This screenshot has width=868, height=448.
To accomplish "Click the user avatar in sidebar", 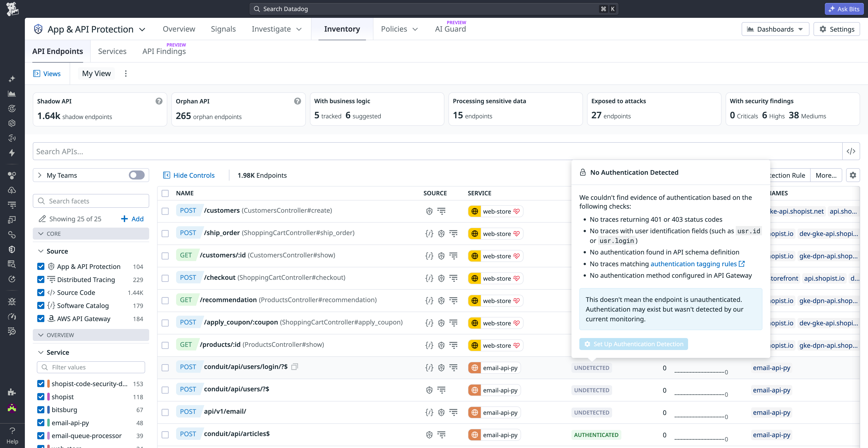I will click(12, 408).
